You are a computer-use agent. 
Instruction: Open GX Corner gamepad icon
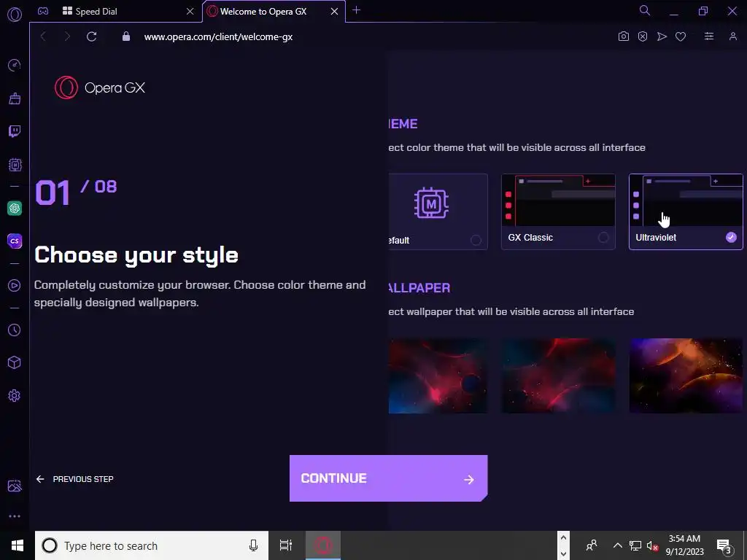tap(43, 11)
